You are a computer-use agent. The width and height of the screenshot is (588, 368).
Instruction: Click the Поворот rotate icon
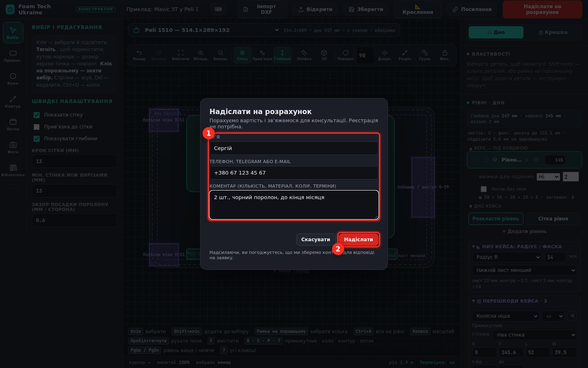pos(345,55)
